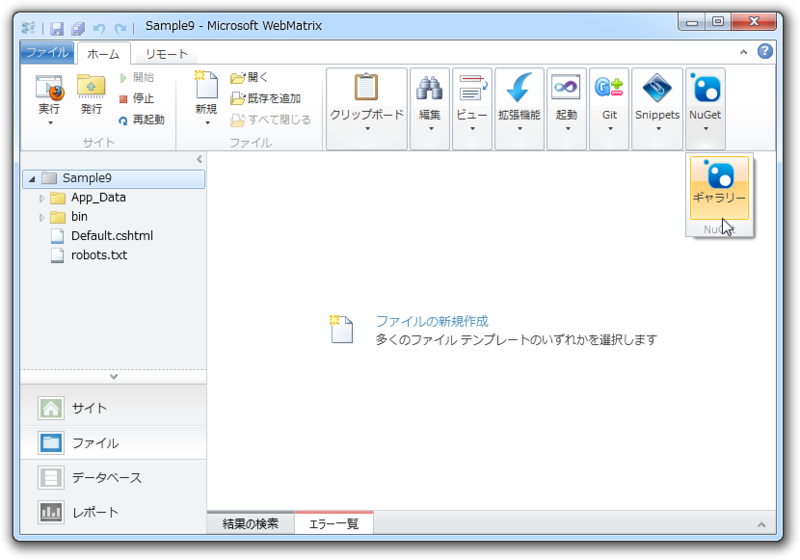The height and width of the screenshot is (560, 800).
Task: Click the new file icon in center pane
Action: pyautogui.click(x=341, y=329)
